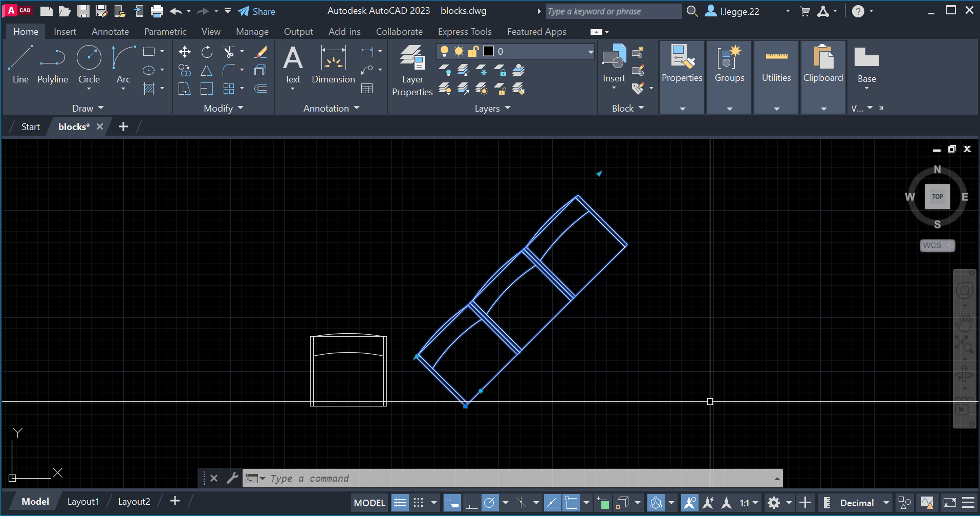Screen dimensions: 980x516
Task: Toggle layer 0 on/off lightbulb
Action: click(x=444, y=51)
